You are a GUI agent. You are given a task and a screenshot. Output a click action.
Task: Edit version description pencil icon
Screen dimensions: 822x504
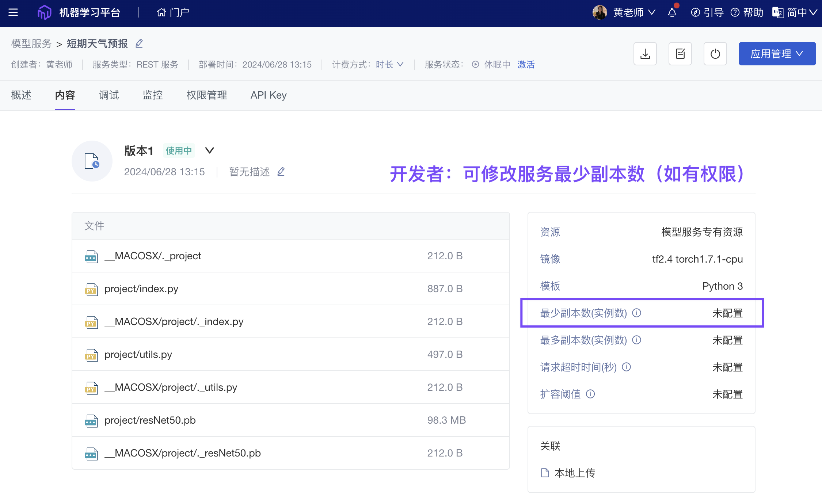pos(281,172)
